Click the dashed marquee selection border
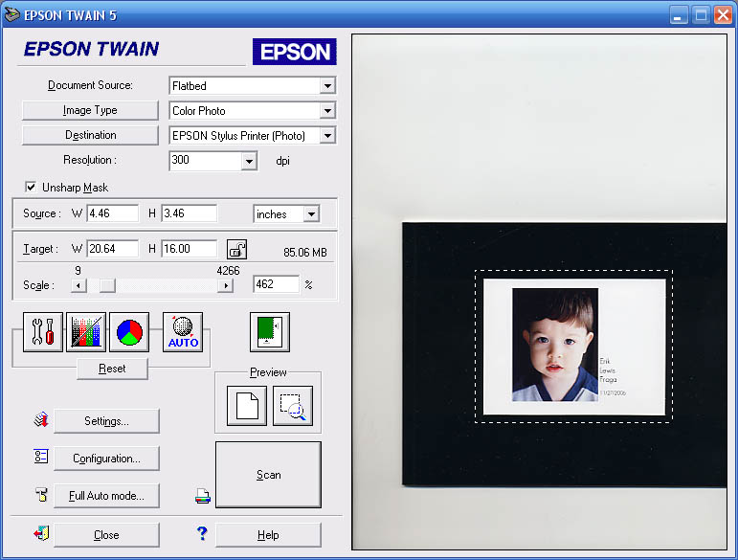Image resolution: width=738 pixels, height=560 pixels. [x=573, y=271]
